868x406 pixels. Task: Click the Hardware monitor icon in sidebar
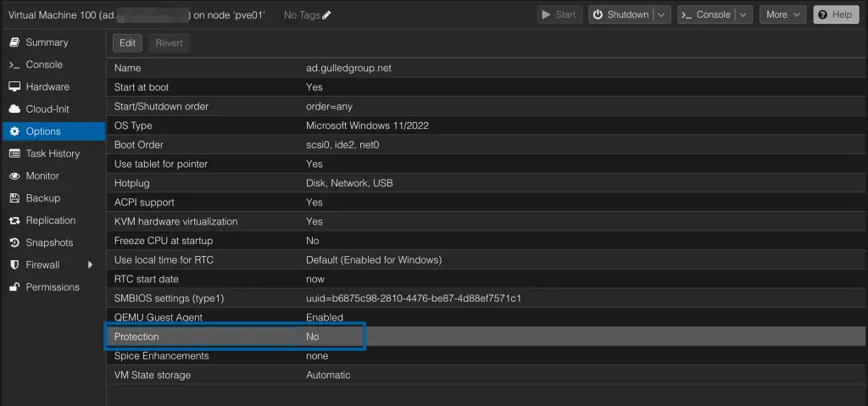point(14,87)
